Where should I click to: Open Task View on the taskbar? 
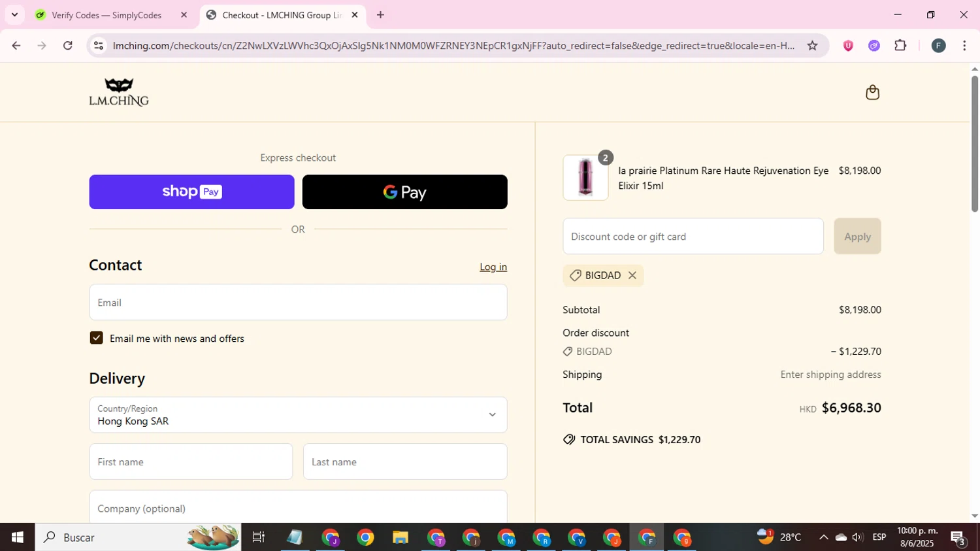[x=259, y=537]
